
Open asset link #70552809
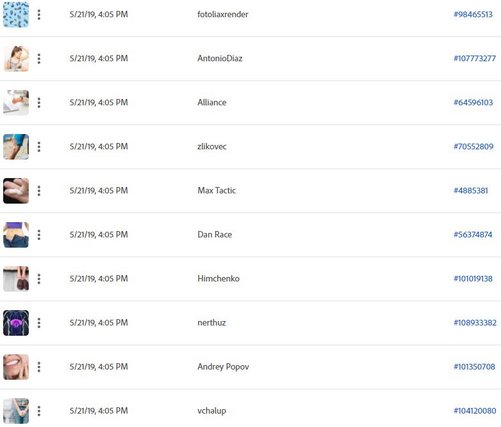point(473,146)
